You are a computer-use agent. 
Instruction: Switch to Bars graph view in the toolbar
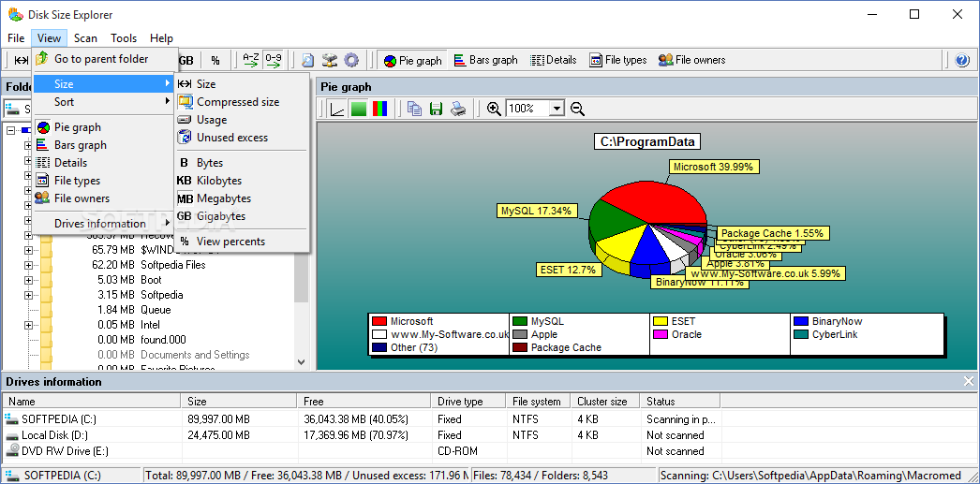tap(485, 60)
